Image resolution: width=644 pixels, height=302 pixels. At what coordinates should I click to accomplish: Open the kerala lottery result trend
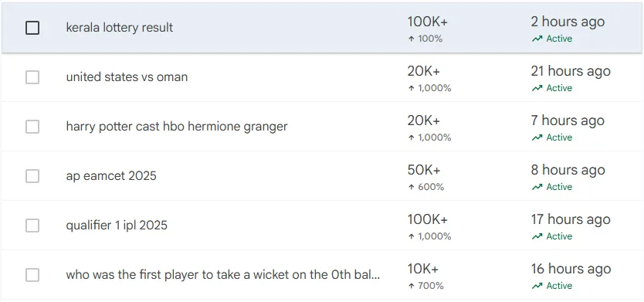[120, 28]
